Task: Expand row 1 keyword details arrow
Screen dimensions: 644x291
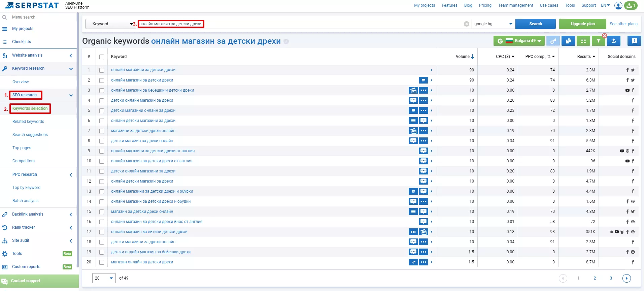Action: tap(431, 70)
